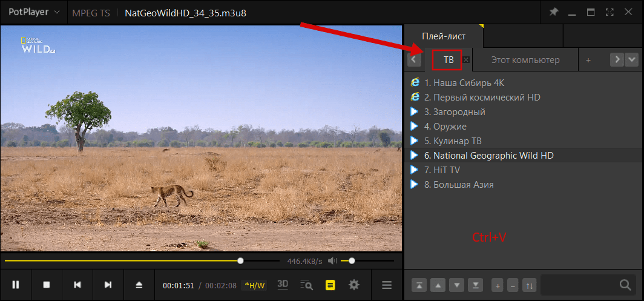This screenshot has width=644, height=301.
Task: Toggle the playlist panel with yellow icon
Action: point(330,285)
